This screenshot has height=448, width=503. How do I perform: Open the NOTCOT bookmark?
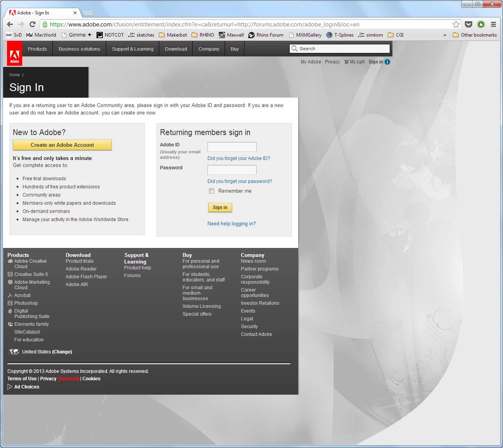point(110,35)
